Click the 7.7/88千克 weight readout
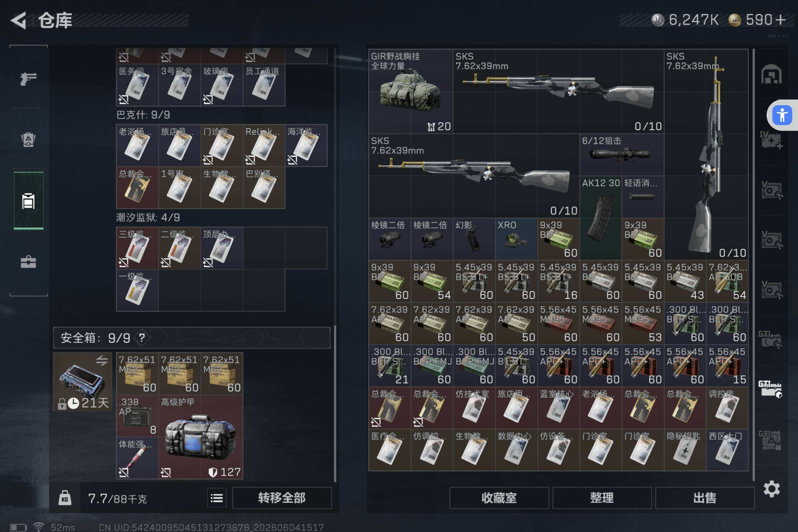 (x=117, y=498)
